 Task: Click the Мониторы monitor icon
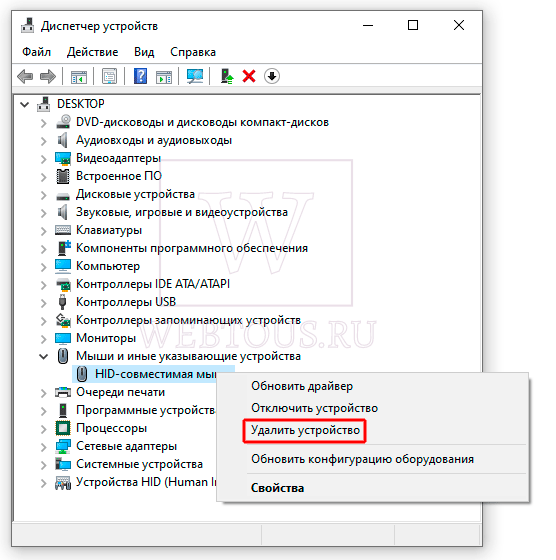63,338
